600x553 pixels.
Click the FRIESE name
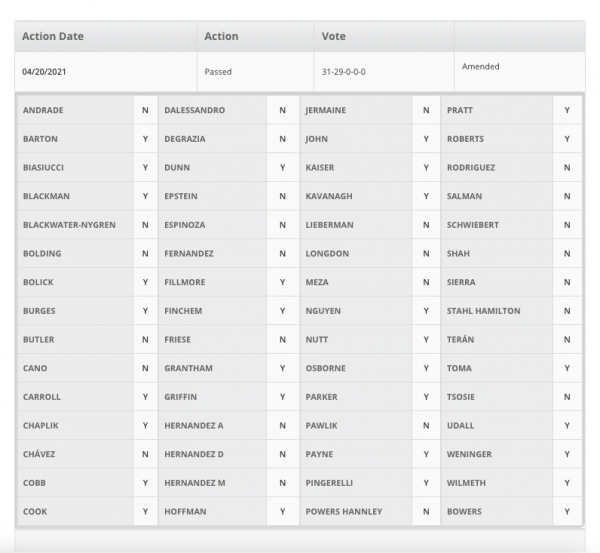[178, 340]
